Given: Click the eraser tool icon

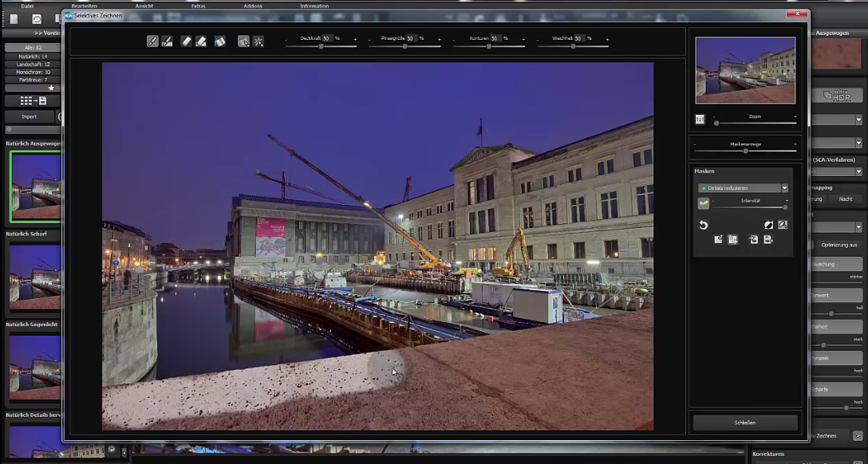Looking at the screenshot, I should click(x=186, y=41).
